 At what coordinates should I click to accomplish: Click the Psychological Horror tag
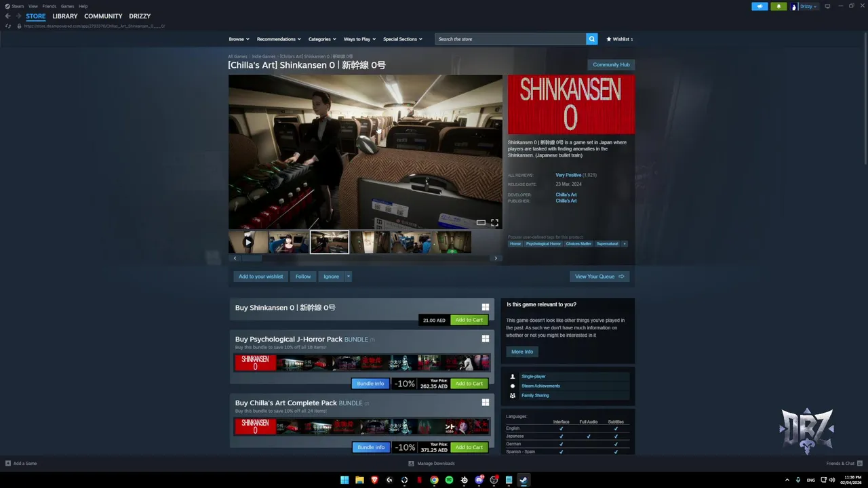[x=543, y=243]
